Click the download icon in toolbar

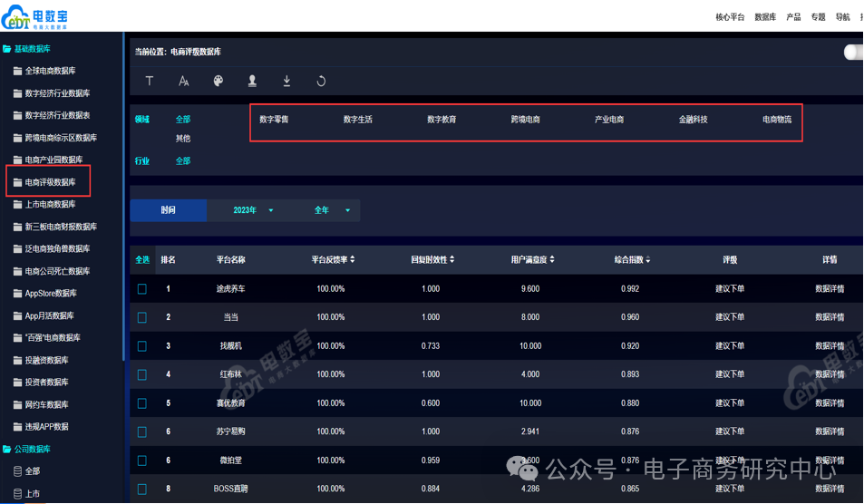coord(286,81)
